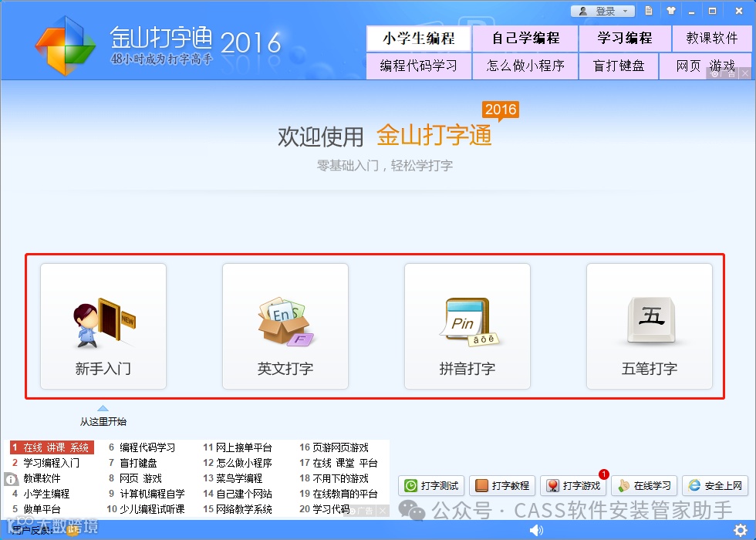This screenshot has height=540, width=756.
Task: Click the 零基础入门，轻松学打字 subtitle
Action: [x=384, y=166]
